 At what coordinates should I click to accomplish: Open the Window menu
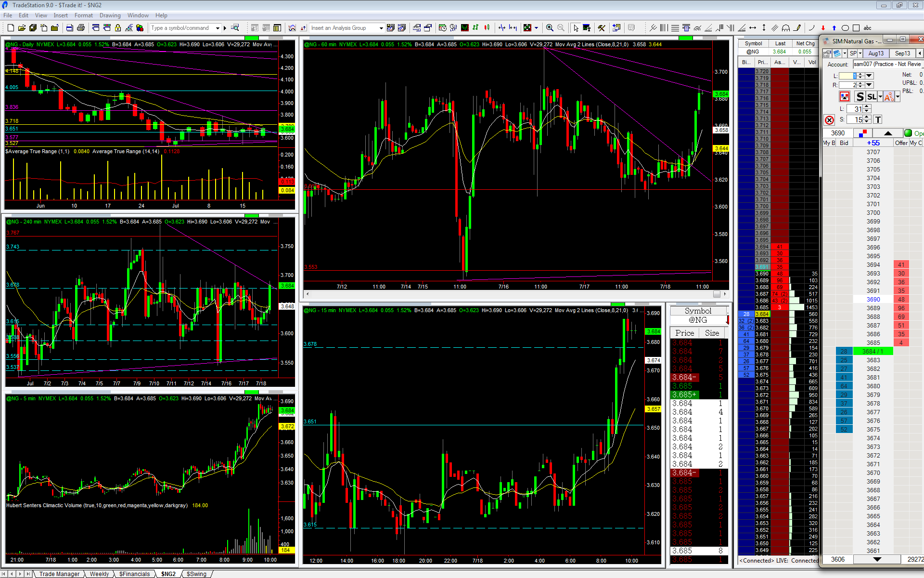point(138,15)
